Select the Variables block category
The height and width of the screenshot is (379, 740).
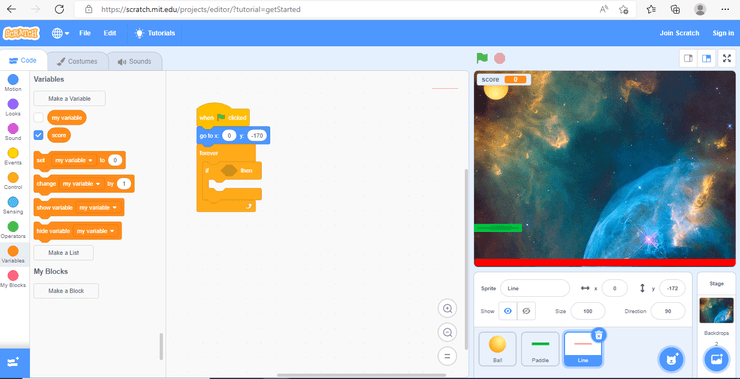point(13,255)
